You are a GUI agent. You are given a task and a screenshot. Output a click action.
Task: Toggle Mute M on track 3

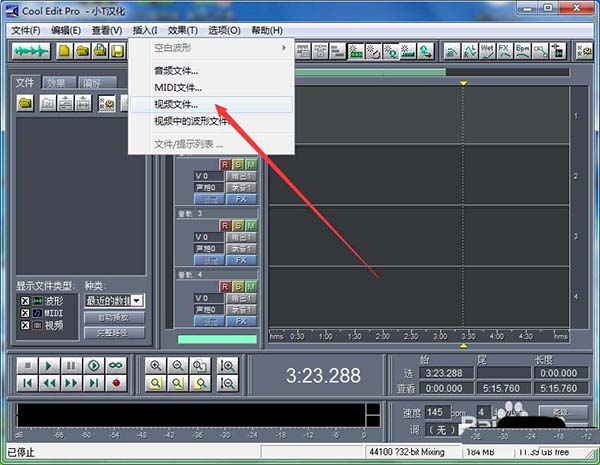click(251, 226)
